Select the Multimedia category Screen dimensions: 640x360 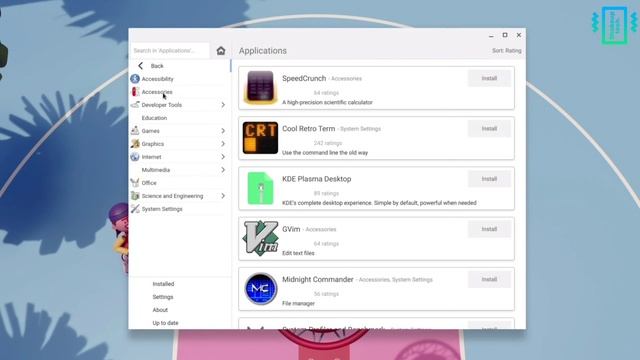click(156, 170)
